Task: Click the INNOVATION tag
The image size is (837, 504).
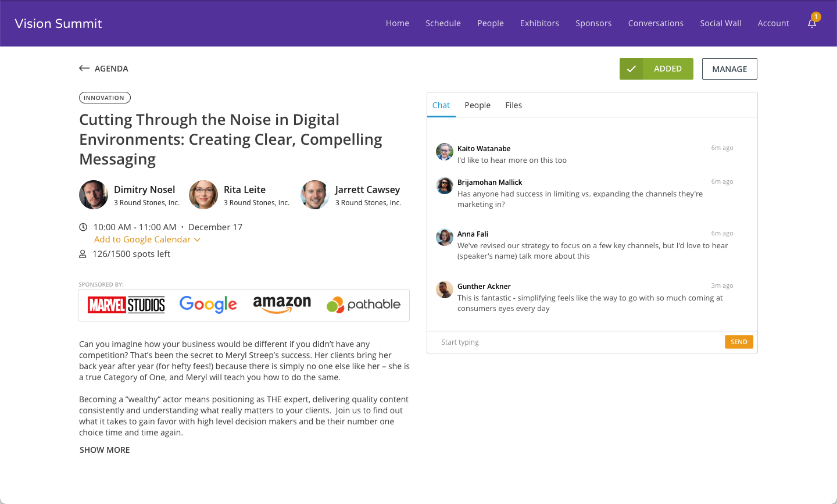Action: point(105,98)
